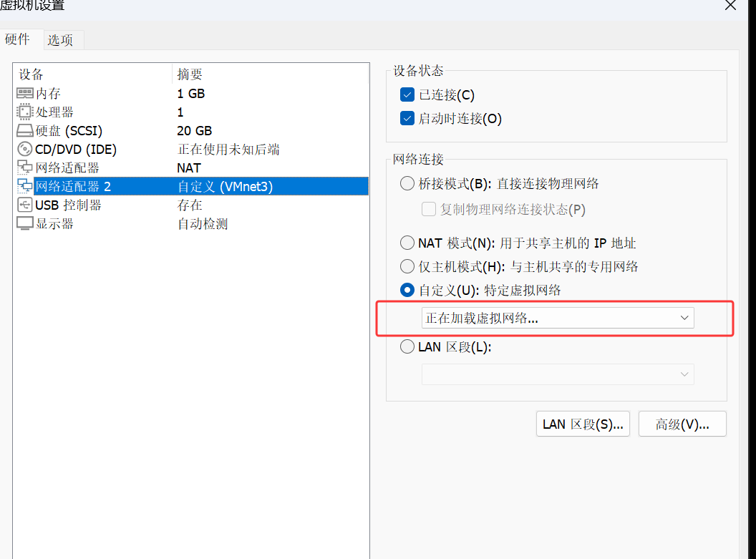Select the memory (内存) device icon
The width and height of the screenshot is (756, 559).
[x=25, y=94]
